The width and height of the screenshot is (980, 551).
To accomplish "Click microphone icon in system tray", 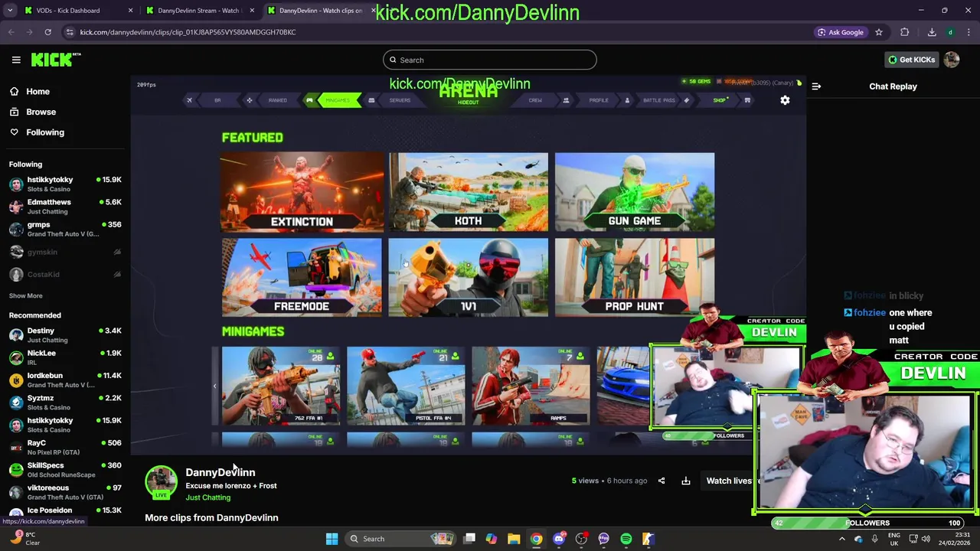I will coord(874,539).
